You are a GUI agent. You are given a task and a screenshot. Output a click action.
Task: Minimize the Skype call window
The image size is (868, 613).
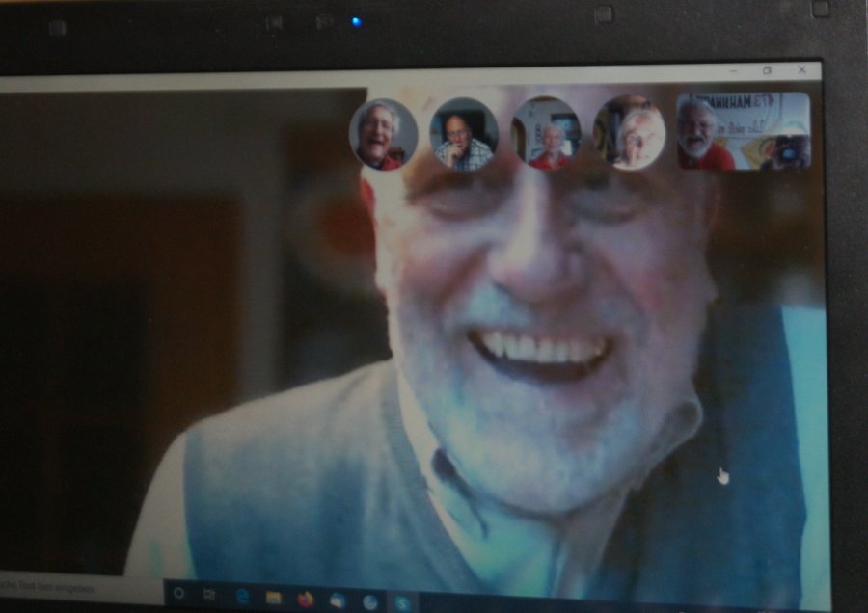[x=734, y=70]
